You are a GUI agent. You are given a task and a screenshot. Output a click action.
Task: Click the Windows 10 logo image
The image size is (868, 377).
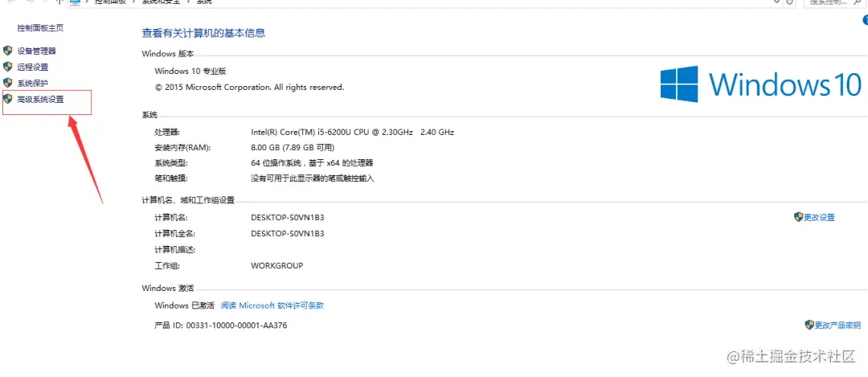pos(760,84)
